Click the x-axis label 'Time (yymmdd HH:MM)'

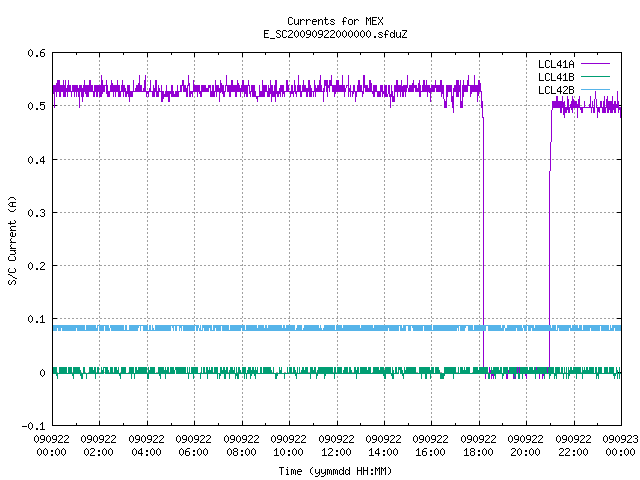coord(335,471)
